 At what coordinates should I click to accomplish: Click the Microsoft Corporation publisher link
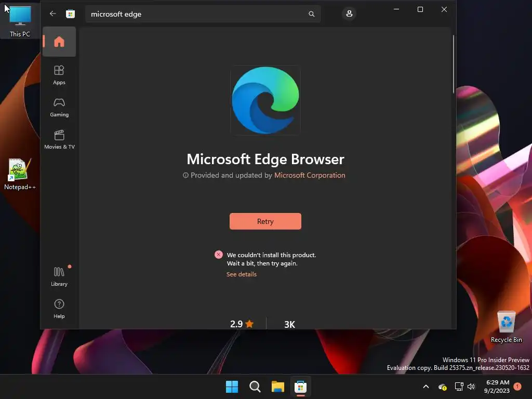[310, 175]
